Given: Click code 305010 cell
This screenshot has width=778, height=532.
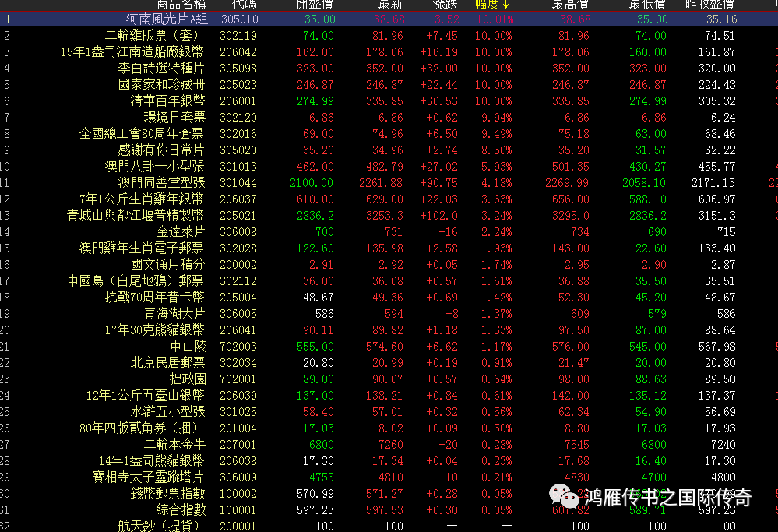Looking at the screenshot, I should pyautogui.click(x=240, y=19).
